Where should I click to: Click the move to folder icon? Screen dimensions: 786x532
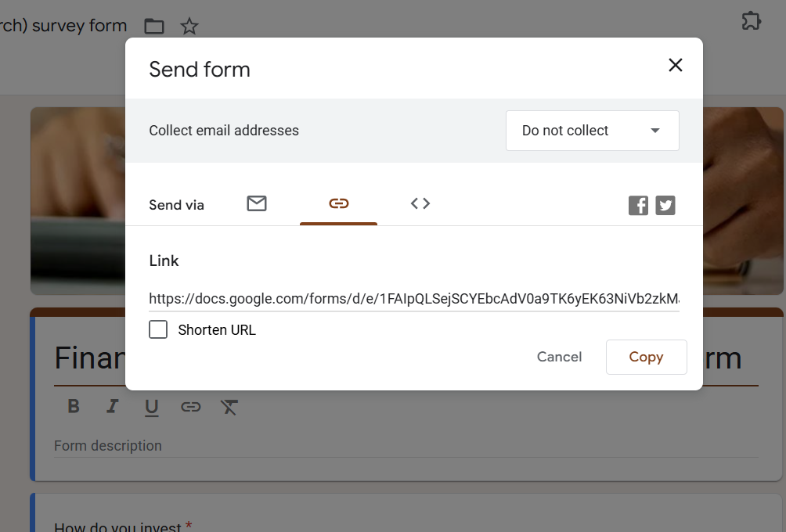154,27
